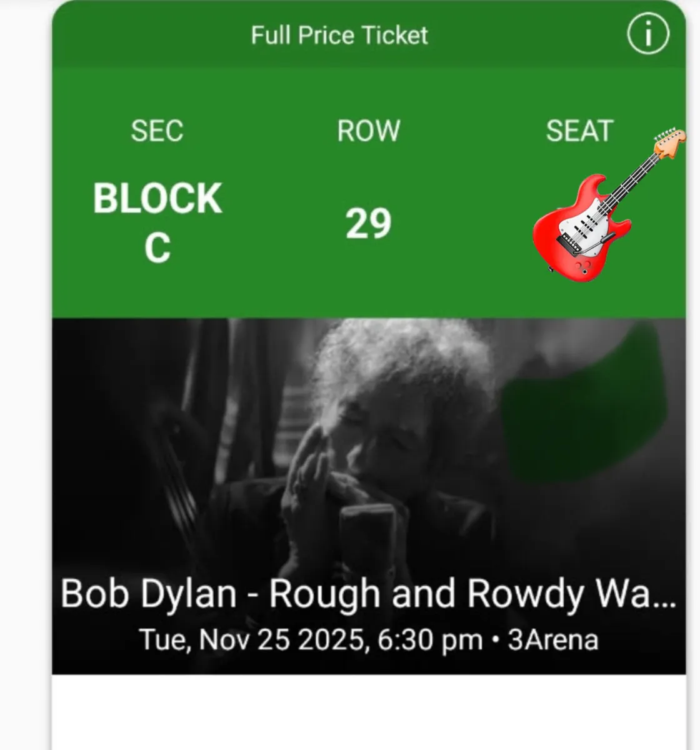Expand the truncated Bob Dylan event title

(369, 594)
